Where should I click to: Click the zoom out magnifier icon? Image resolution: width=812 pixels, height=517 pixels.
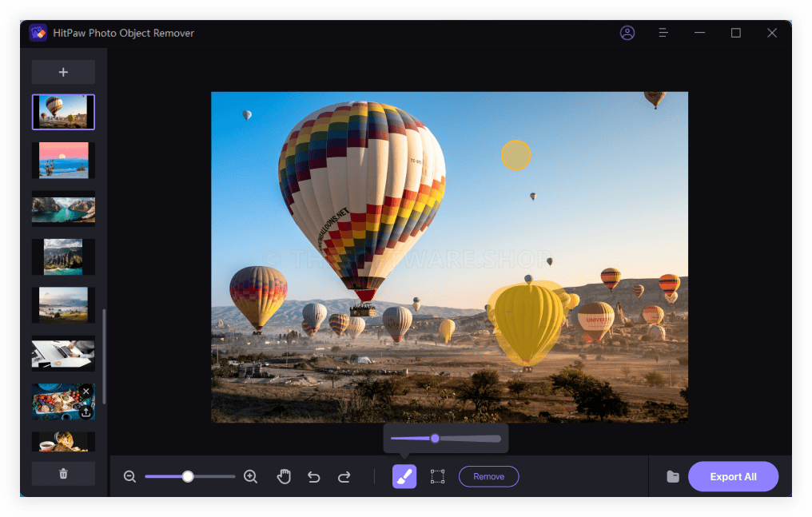pos(130,476)
